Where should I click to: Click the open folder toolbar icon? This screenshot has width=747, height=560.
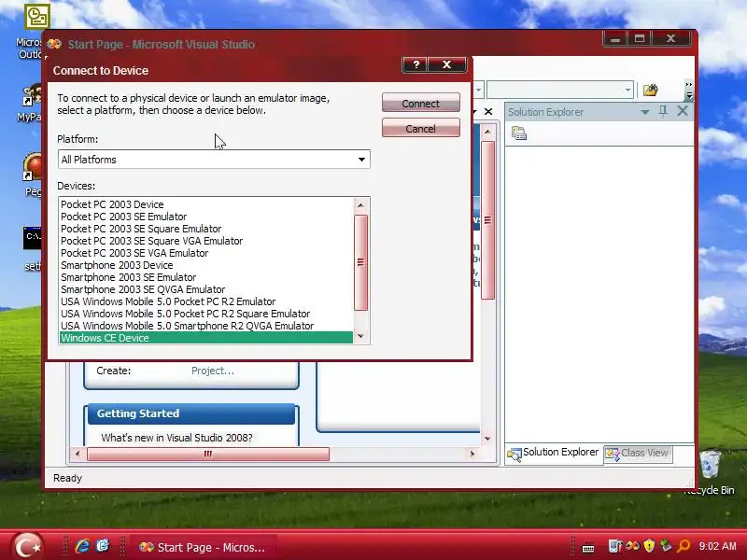click(650, 90)
